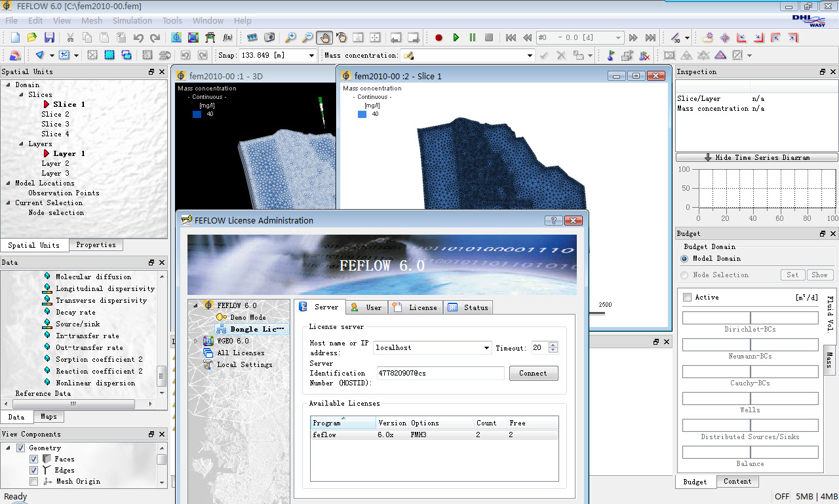Open the Tools menu

click(172, 20)
